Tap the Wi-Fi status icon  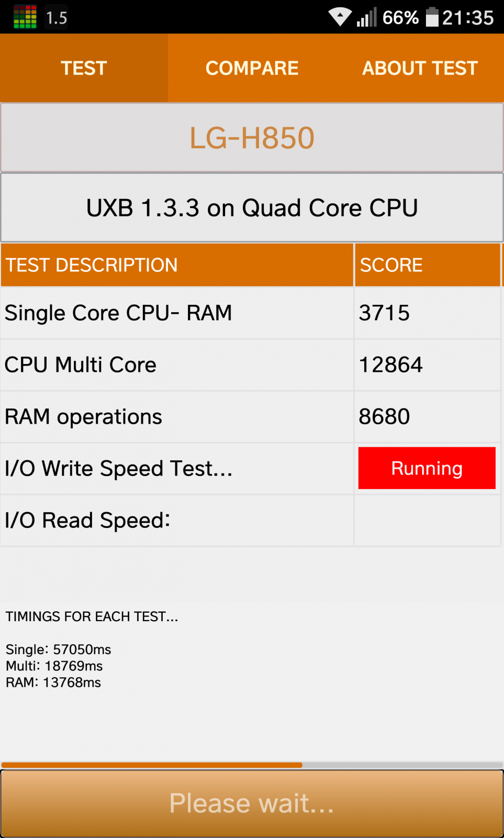tap(340, 17)
